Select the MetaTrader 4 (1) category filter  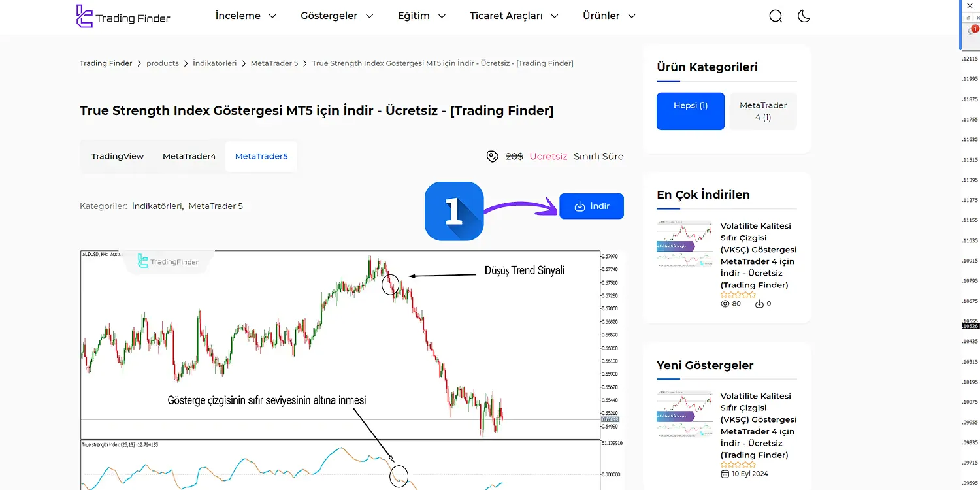[x=762, y=110]
